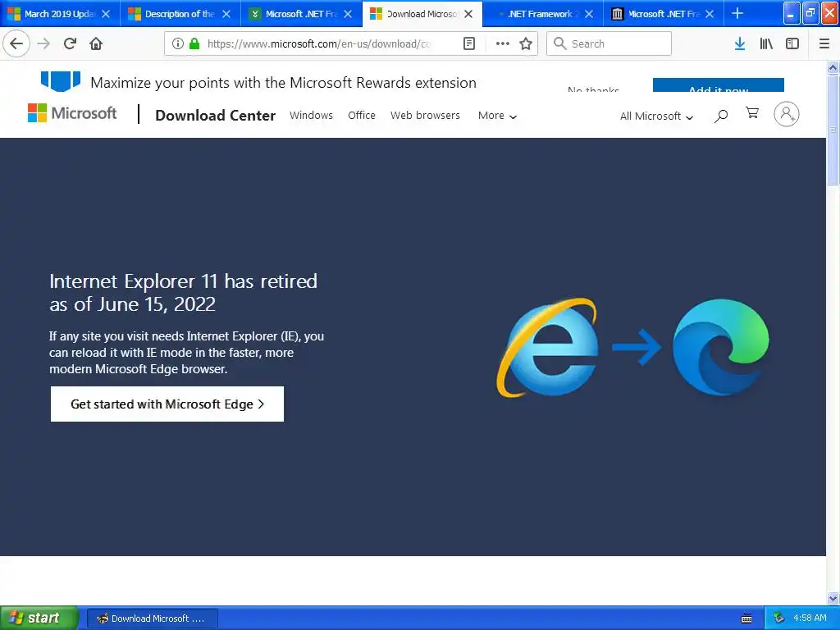Click Get started with Microsoft Edge
Image resolution: width=840 pixels, height=630 pixels.
[x=167, y=404]
